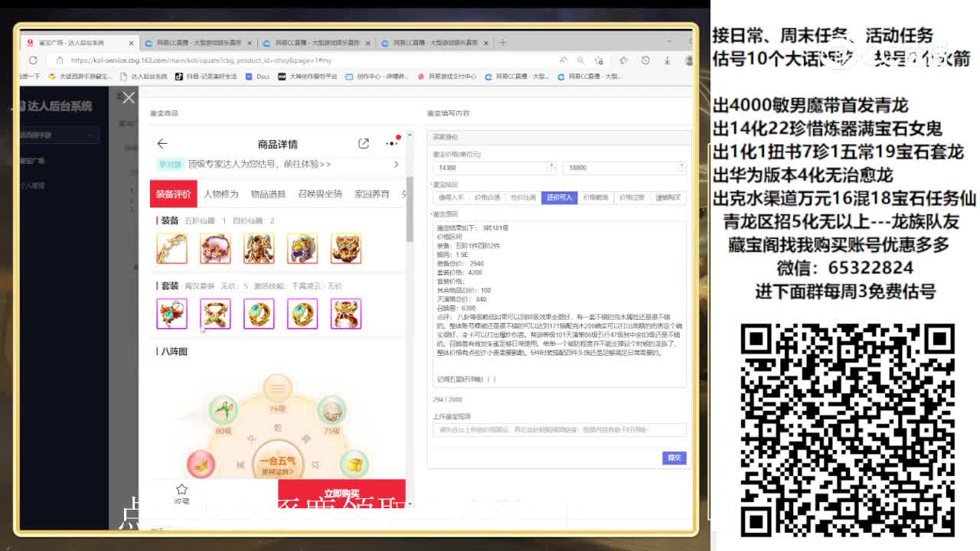Click the 上传鉴定视频 link input field
The width and height of the screenshot is (980, 551).
pyautogui.click(x=559, y=430)
